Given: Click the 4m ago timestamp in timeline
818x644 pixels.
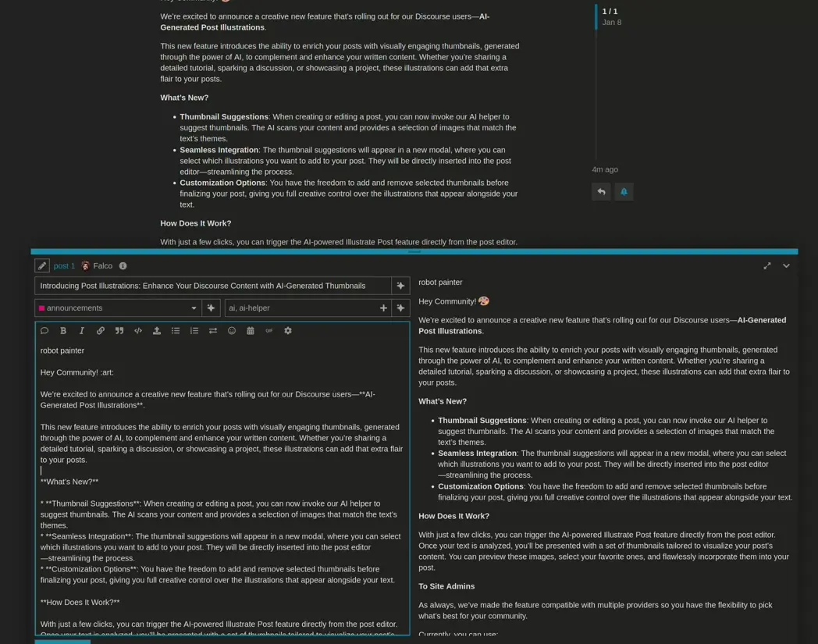Looking at the screenshot, I should pos(605,169).
